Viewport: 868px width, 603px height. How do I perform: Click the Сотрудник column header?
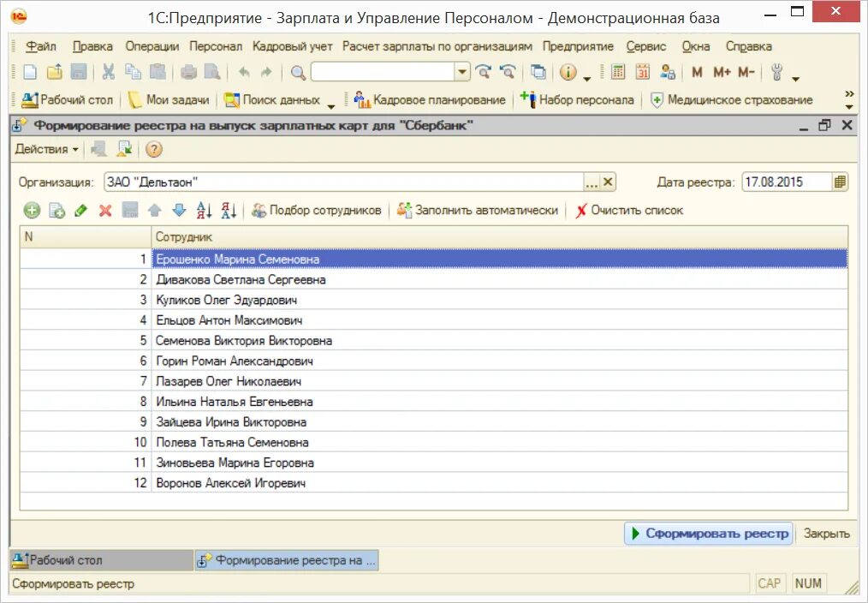point(499,237)
